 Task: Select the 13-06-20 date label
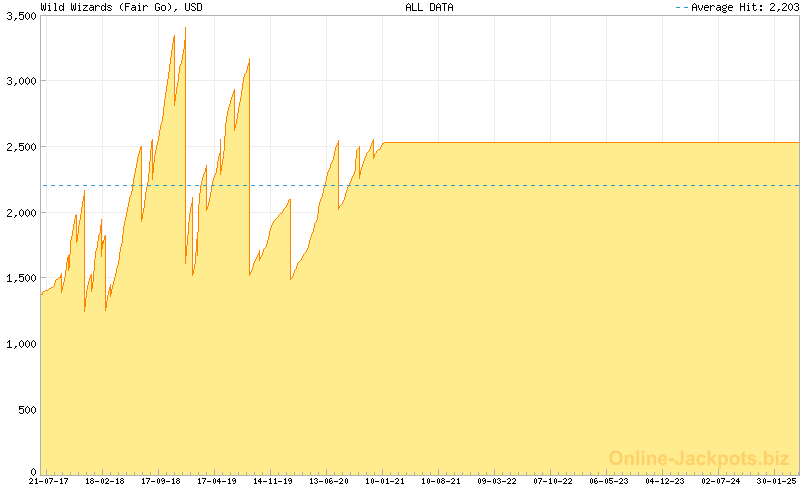tap(328, 481)
